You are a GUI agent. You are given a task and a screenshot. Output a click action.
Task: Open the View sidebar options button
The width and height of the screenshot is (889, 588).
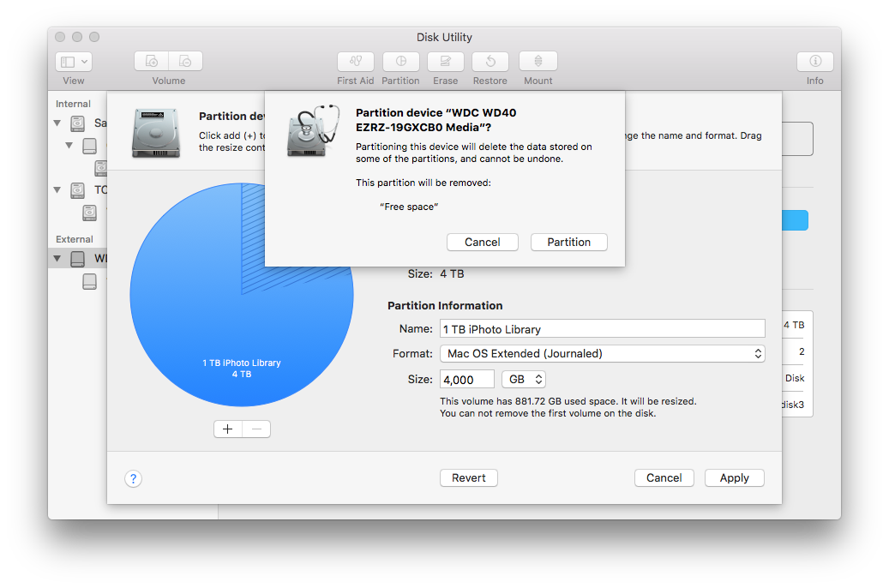pyautogui.click(x=74, y=62)
